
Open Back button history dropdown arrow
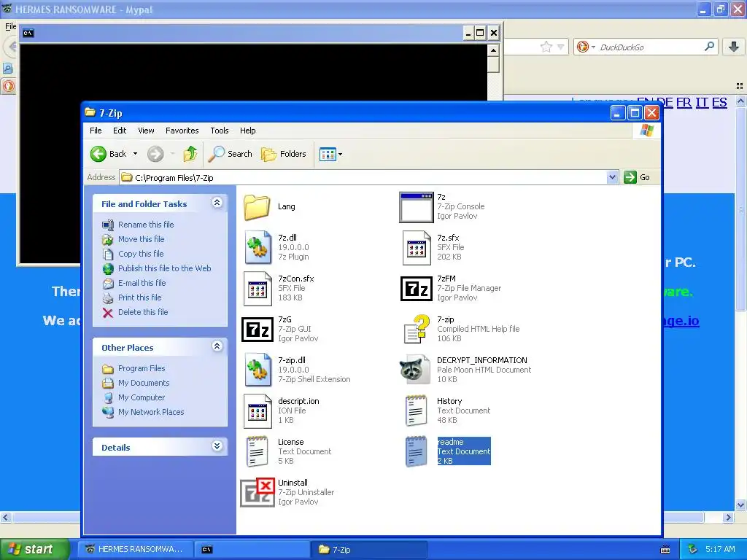coord(135,154)
